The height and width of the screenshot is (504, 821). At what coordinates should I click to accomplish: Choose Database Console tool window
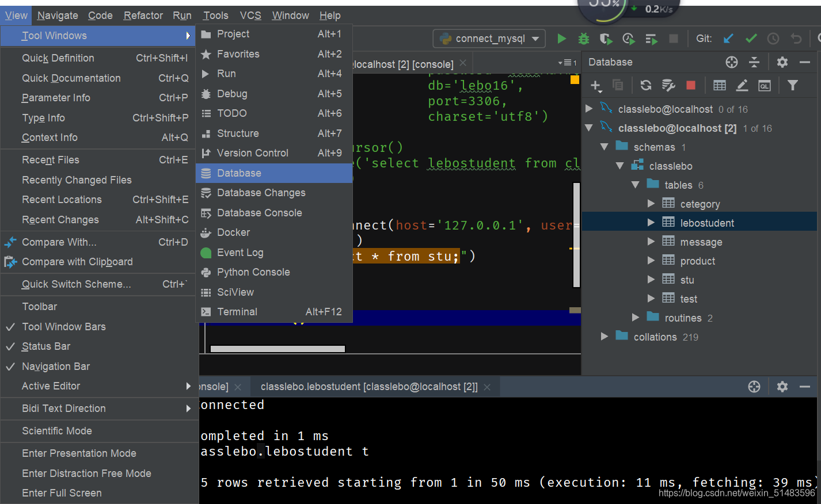click(274, 213)
